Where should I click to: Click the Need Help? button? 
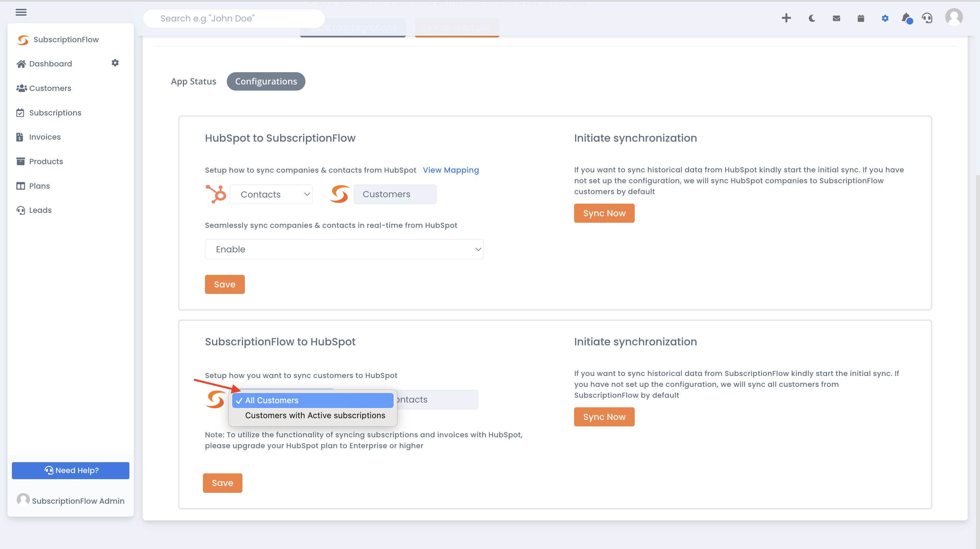click(x=70, y=470)
